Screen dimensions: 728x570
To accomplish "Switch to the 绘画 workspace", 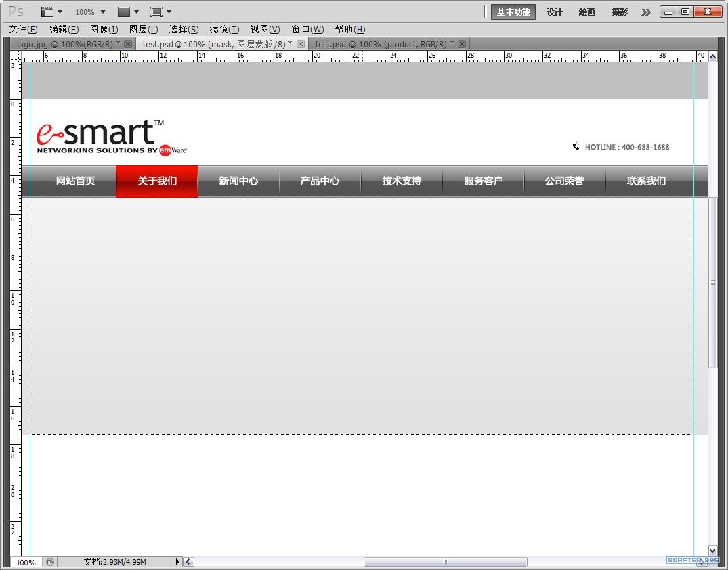I will tap(587, 12).
